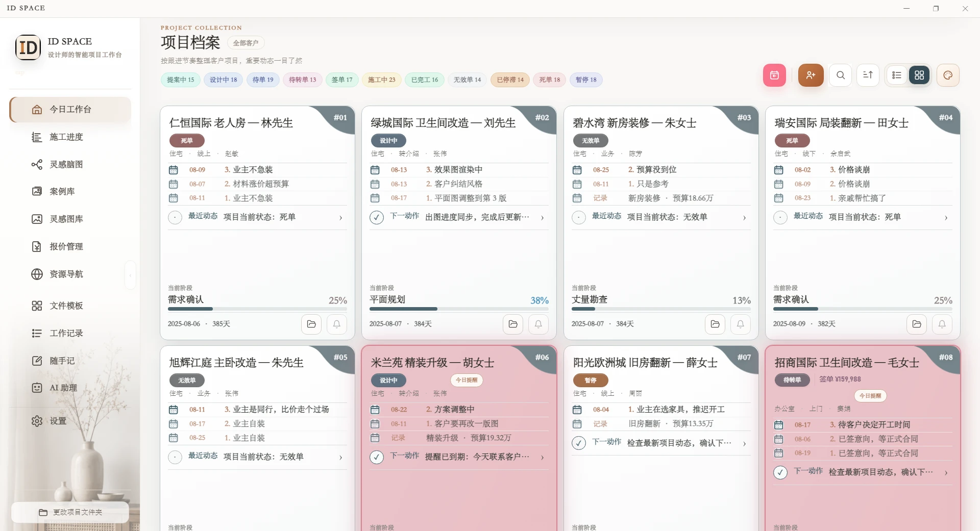Click calendar icon beside 08-25 预算没到位
980x531 pixels.
(x=577, y=170)
